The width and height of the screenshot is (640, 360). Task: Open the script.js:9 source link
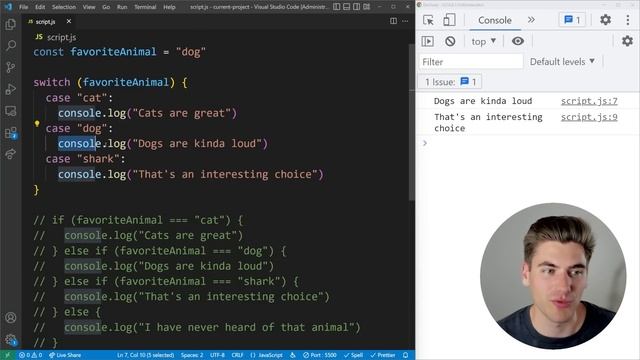pos(589,117)
